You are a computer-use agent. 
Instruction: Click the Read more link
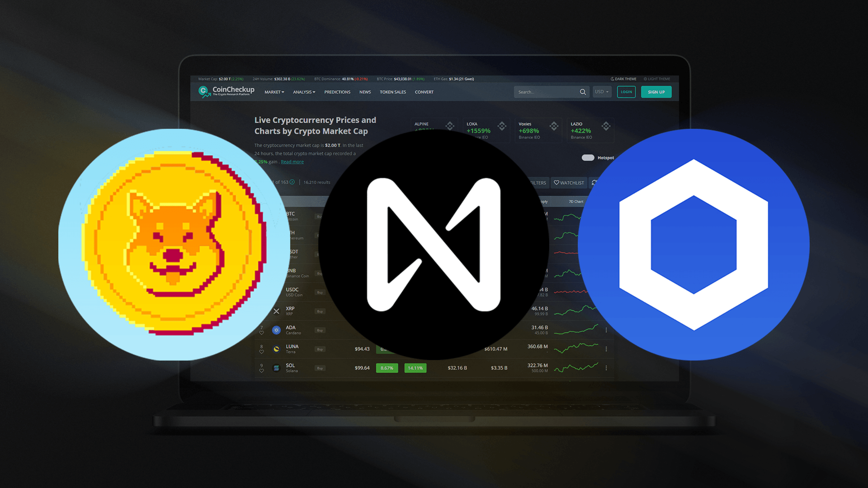292,162
